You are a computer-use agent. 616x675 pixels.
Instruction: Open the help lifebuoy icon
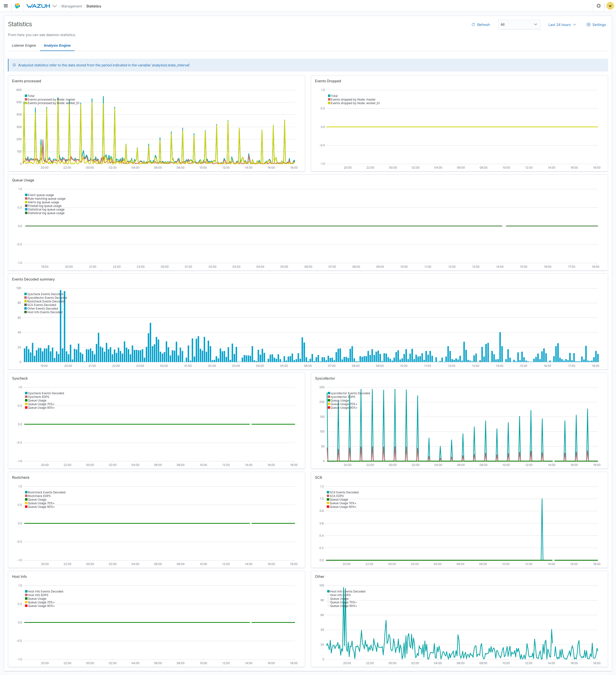[599, 6]
